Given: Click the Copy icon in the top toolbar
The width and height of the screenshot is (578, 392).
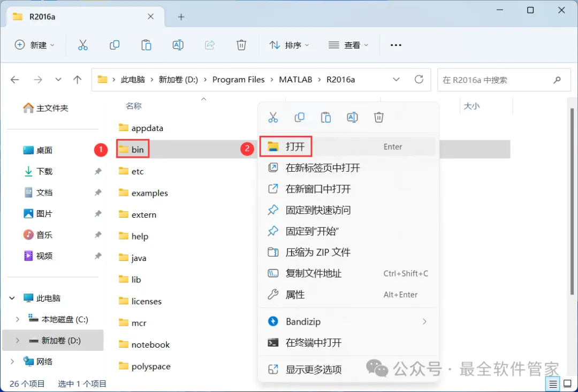Looking at the screenshot, I should [115, 45].
